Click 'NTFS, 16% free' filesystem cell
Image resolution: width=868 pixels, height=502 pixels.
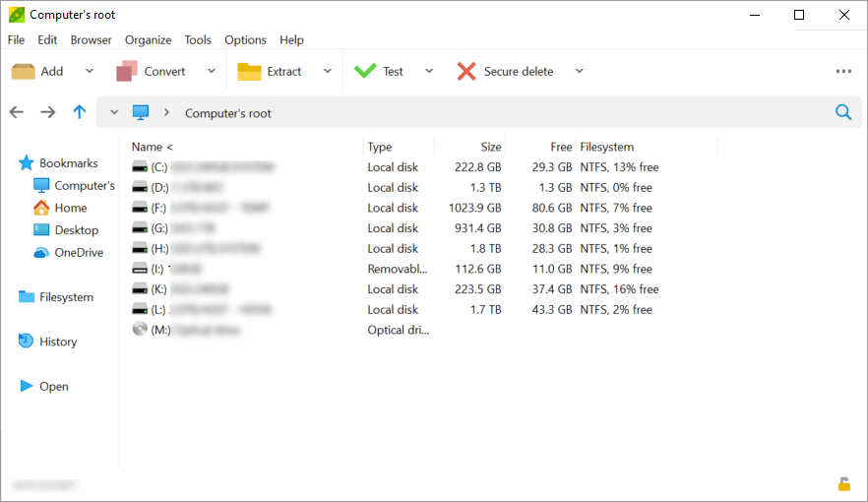pyautogui.click(x=619, y=289)
